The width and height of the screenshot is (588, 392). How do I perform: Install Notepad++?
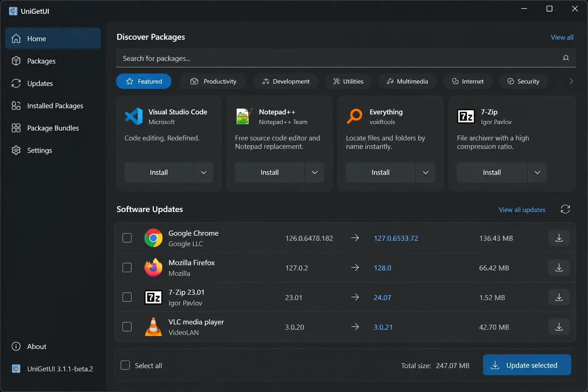[270, 172]
